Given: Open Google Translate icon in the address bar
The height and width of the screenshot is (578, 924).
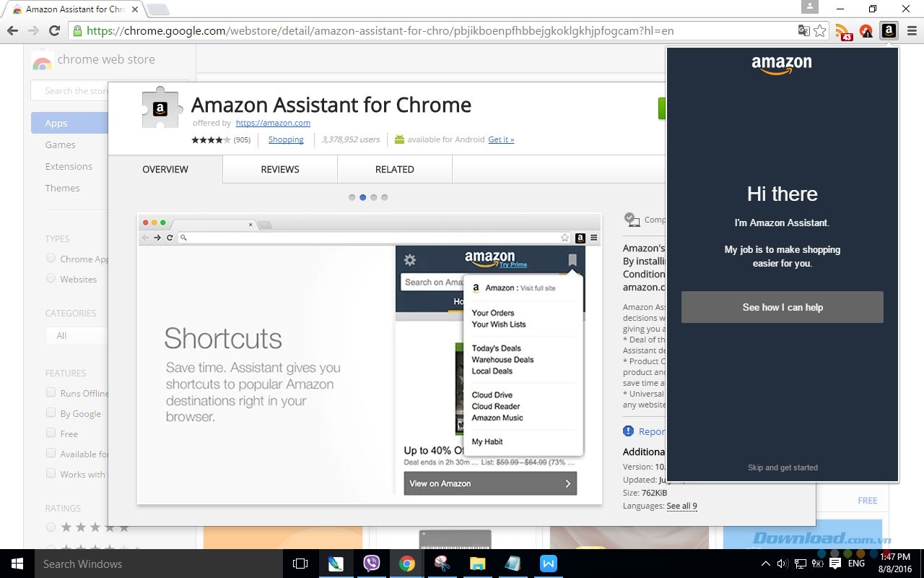Looking at the screenshot, I should pos(803,31).
